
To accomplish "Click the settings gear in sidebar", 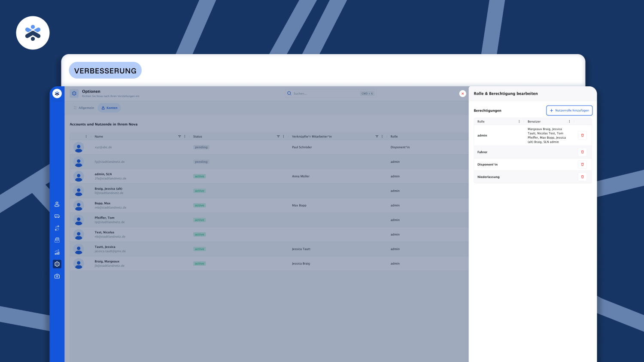I will click(57, 264).
